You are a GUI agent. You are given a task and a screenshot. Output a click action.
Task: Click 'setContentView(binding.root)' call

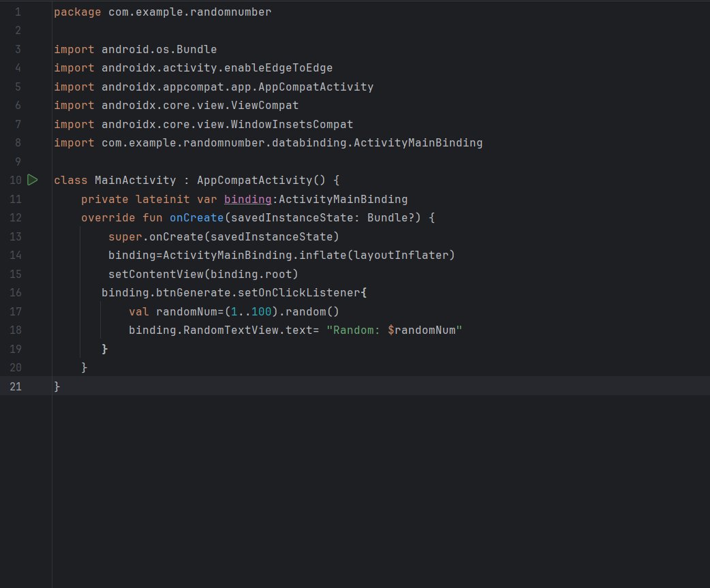203,275
